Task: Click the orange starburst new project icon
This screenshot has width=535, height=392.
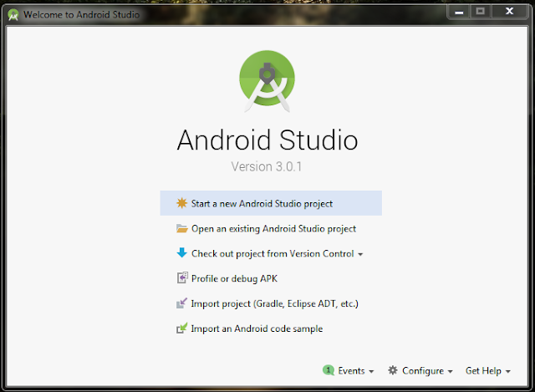Action: pos(182,203)
